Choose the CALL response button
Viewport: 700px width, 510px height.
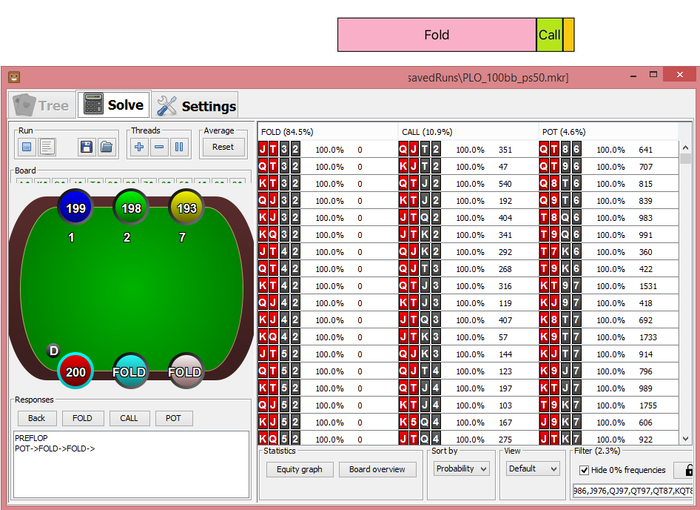pos(129,418)
